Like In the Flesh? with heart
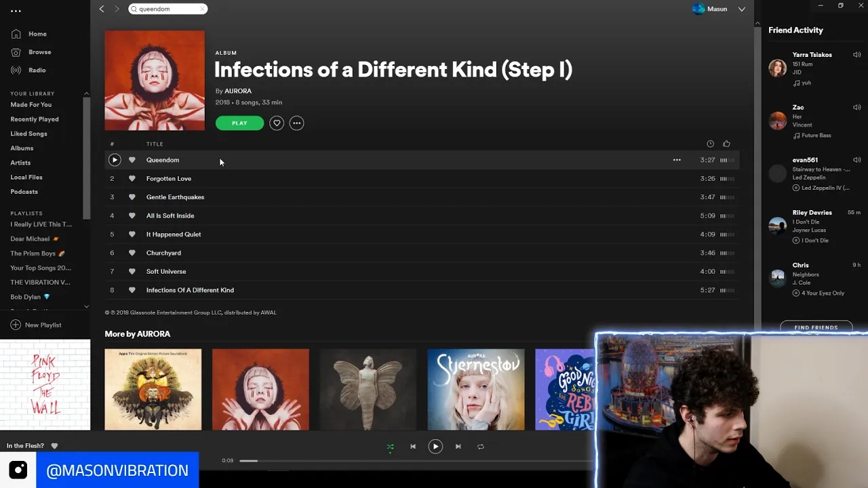 (x=55, y=446)
